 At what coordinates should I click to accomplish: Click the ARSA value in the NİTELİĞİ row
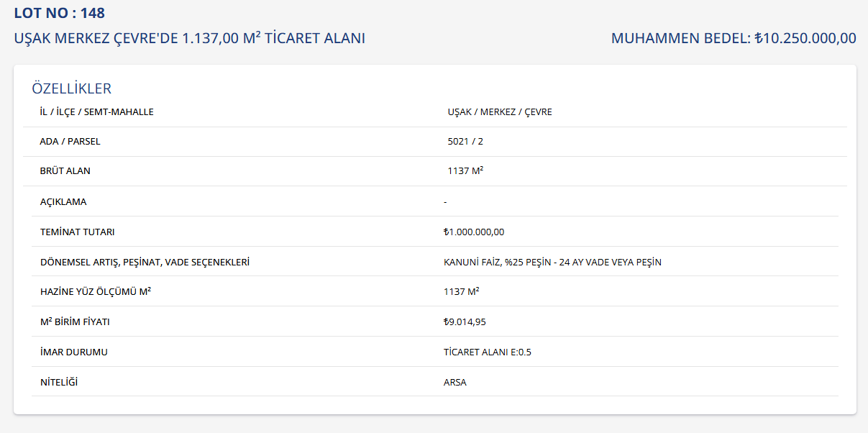pyautogui.click(x=455, y=383)
